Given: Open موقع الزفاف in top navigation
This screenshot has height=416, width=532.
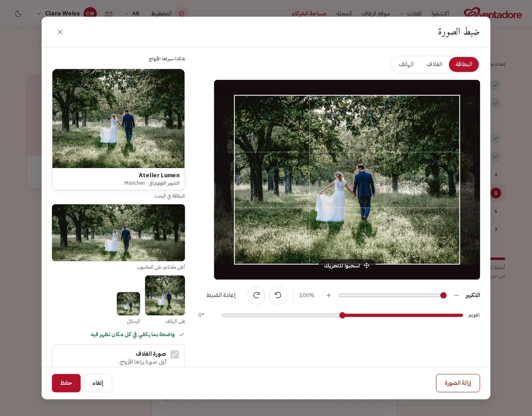Looking at the screenshot, I should 376,14.
